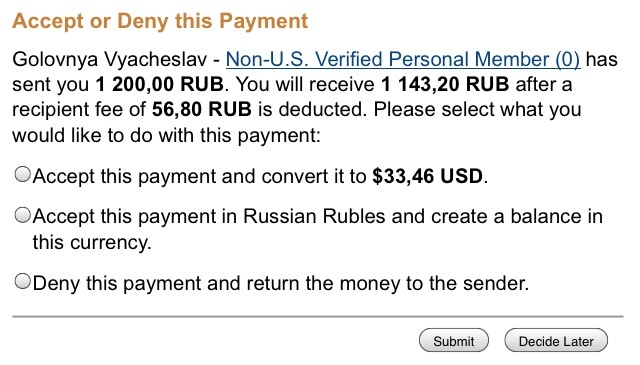Click the horizontal separator line above the buttons
Image resolution: width=640 pixels, height=365 pixels.
pos(318,316)
